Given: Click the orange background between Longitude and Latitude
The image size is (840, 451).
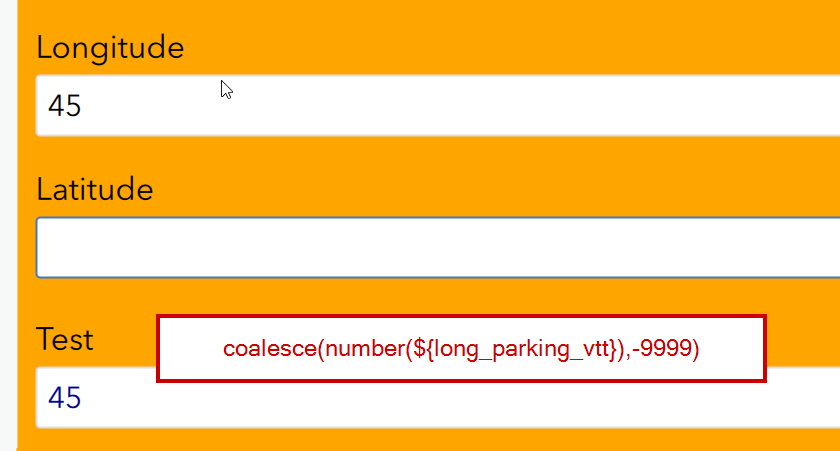Looking at the screenshot, I should (x=429, y=155).
